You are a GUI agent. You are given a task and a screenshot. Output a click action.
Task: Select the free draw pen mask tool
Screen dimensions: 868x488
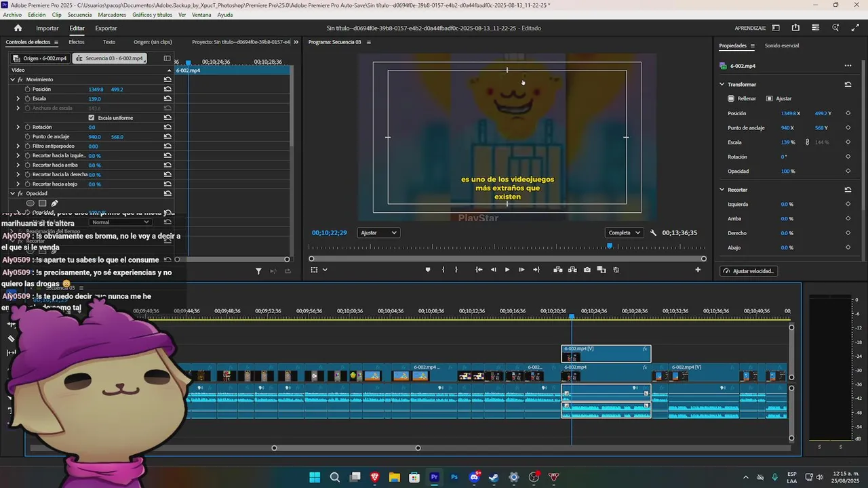pyautogui.click(x=54, y=203)
